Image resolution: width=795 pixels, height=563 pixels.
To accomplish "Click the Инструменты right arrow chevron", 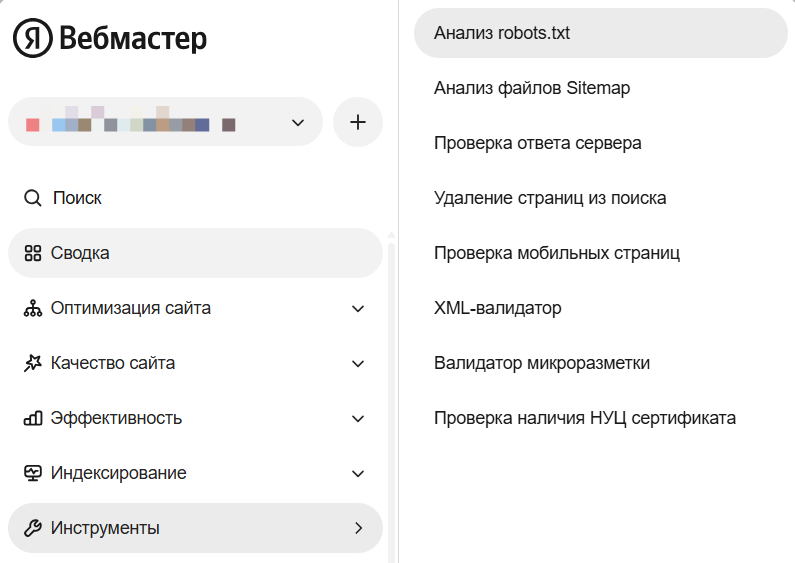I will [358, 528].
